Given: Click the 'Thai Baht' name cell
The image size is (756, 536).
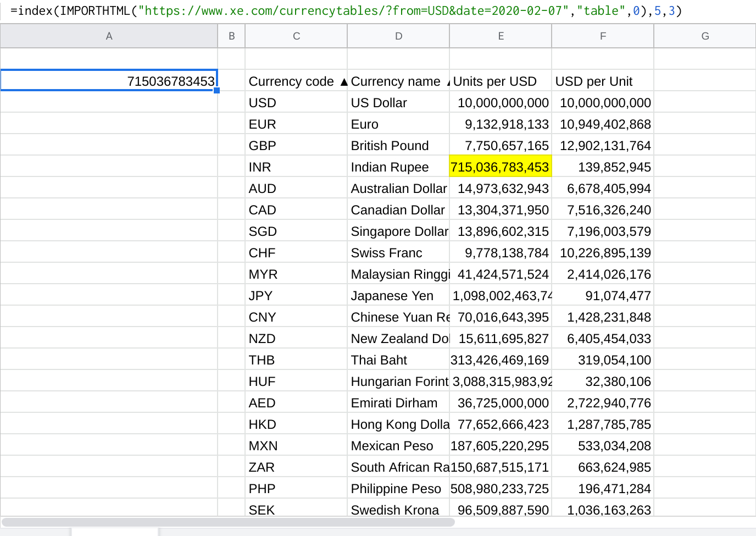Looking at the screenshot, I should coord(398,359).
